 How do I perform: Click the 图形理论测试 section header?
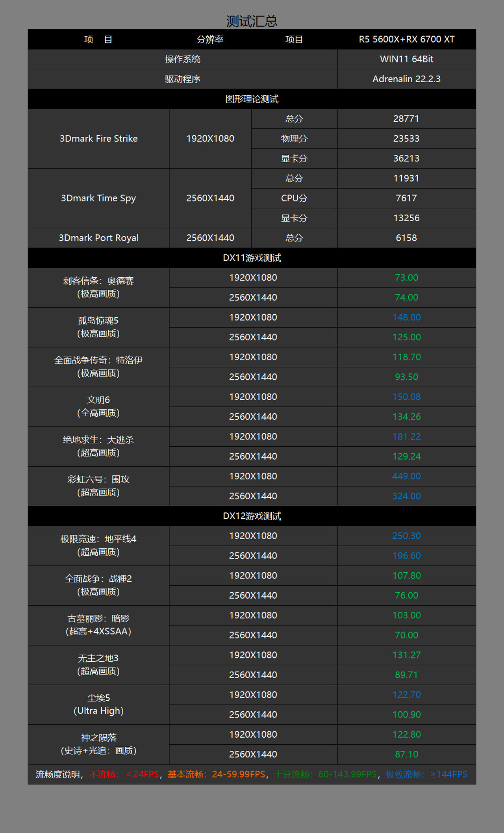point(252,99)
